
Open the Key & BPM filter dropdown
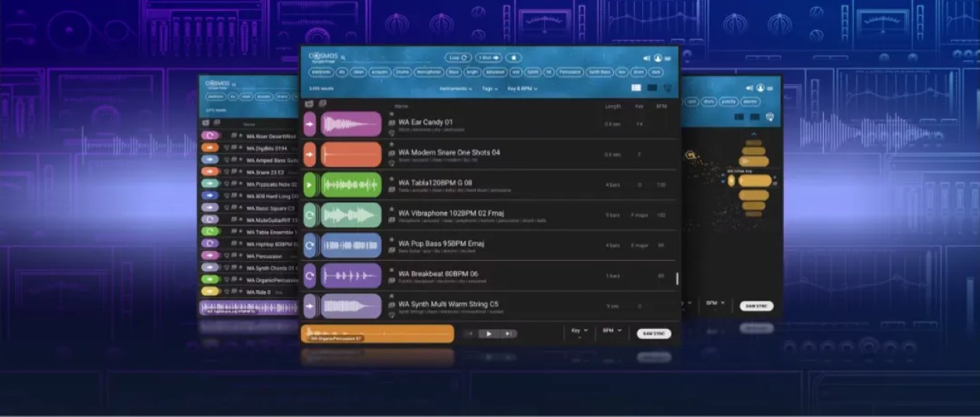[522, 89]
